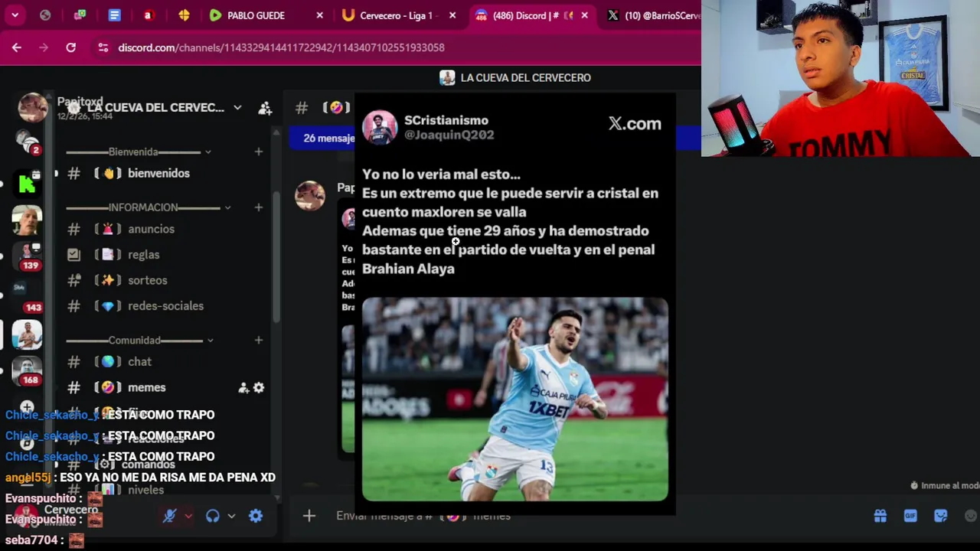
Task: Add attachment plus button in message bar
Action: (x=309, y=516)
